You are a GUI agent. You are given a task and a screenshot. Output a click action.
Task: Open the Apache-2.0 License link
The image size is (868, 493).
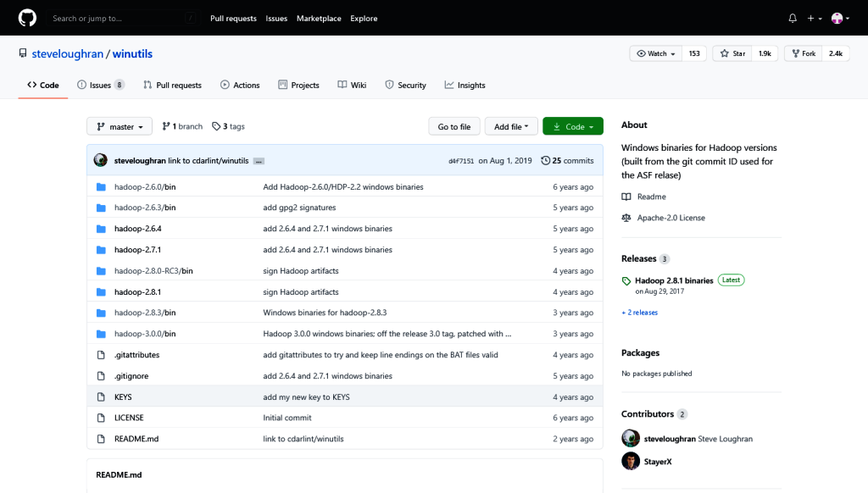[663, 218]
